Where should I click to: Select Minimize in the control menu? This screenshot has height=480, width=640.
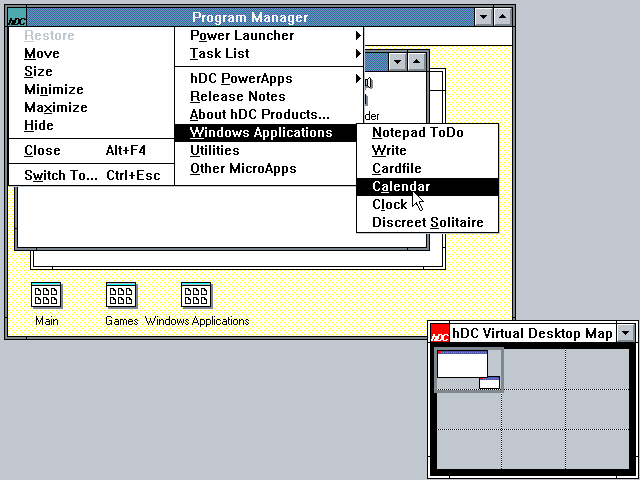click(91, 89)
